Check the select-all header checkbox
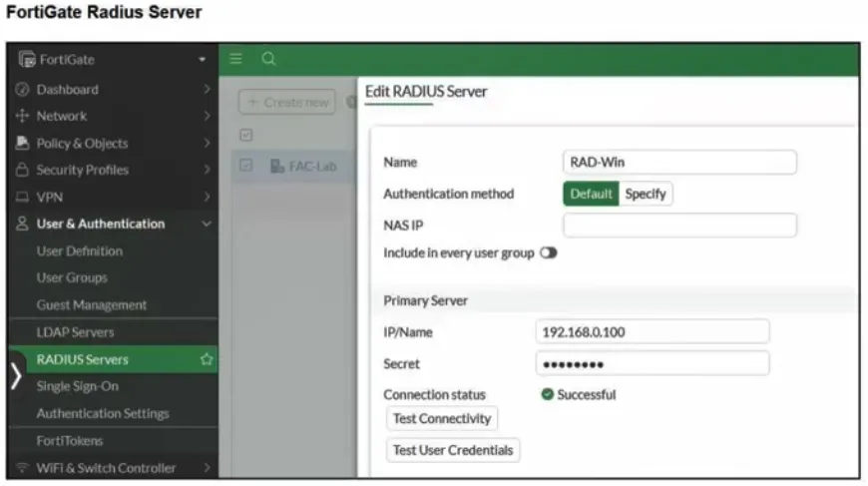Viewport: 868px width, 486px height. pyautogui.click(x=246, y=135)
